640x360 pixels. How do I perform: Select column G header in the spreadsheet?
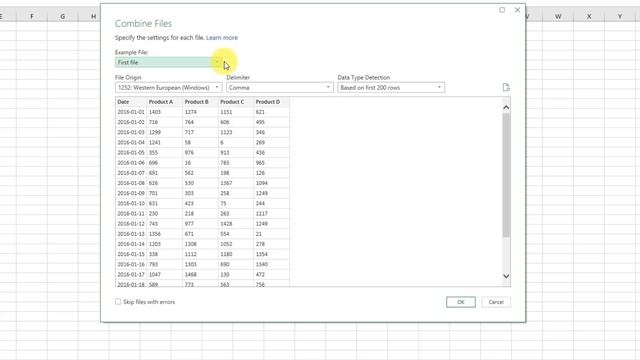pos(63,16)
